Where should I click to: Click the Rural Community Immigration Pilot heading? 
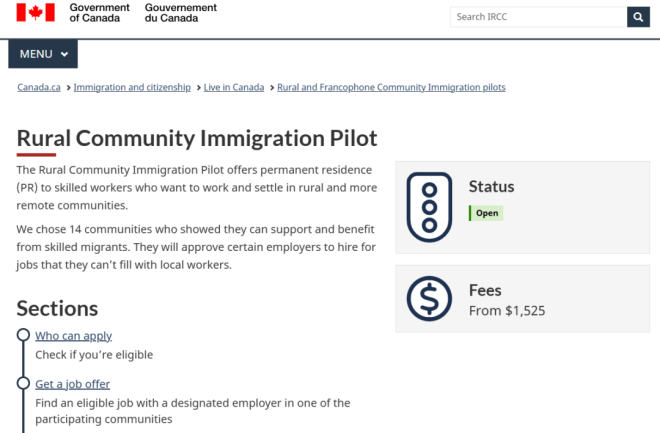pos(197,138)
